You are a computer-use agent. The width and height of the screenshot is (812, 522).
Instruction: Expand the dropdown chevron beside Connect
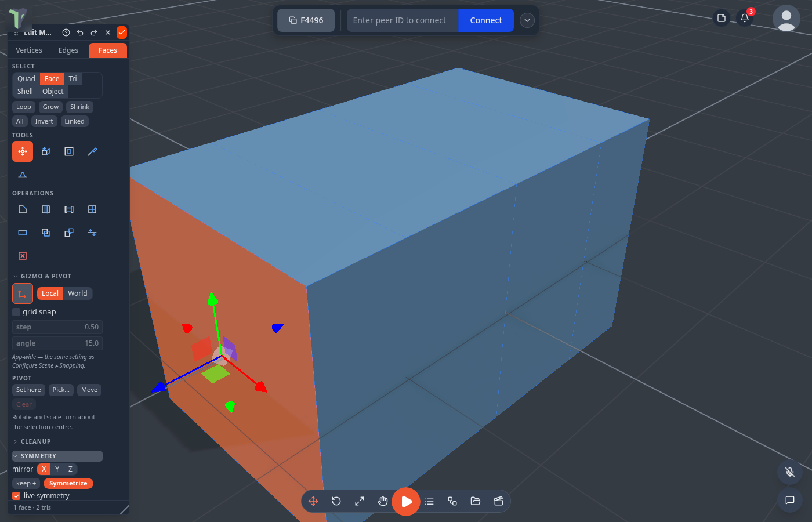(x=527, y=20)
